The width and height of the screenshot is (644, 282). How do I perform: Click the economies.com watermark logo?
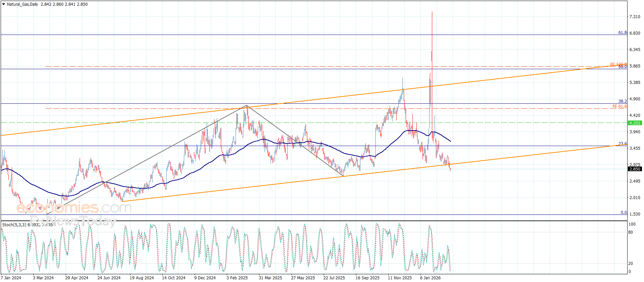pos(74,208)
